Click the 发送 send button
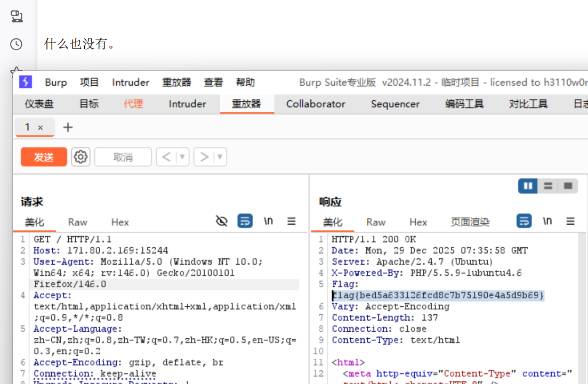This screenshot has width=588, height=384. 44,157
